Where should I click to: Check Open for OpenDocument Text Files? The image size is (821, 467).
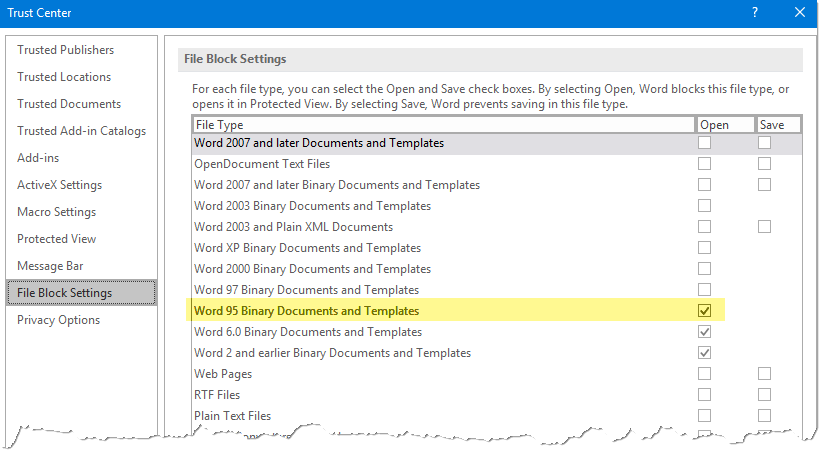(x=704, y=163)
